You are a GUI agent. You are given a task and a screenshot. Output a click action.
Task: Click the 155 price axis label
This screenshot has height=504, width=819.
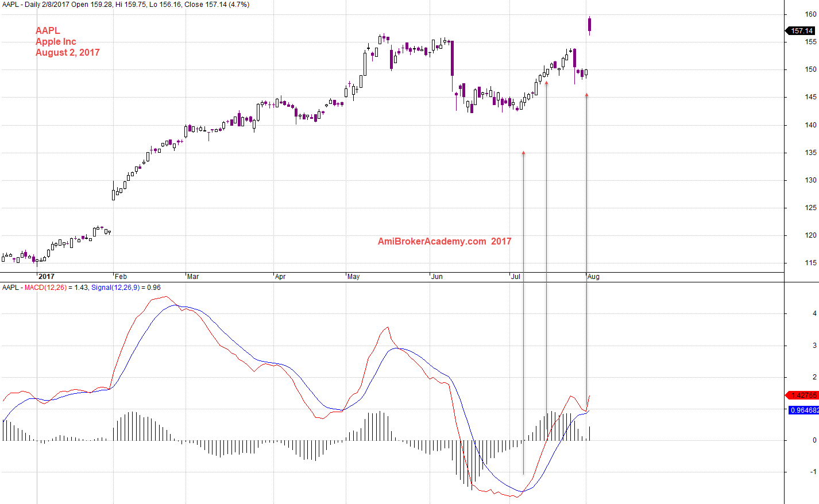(810, 42)
